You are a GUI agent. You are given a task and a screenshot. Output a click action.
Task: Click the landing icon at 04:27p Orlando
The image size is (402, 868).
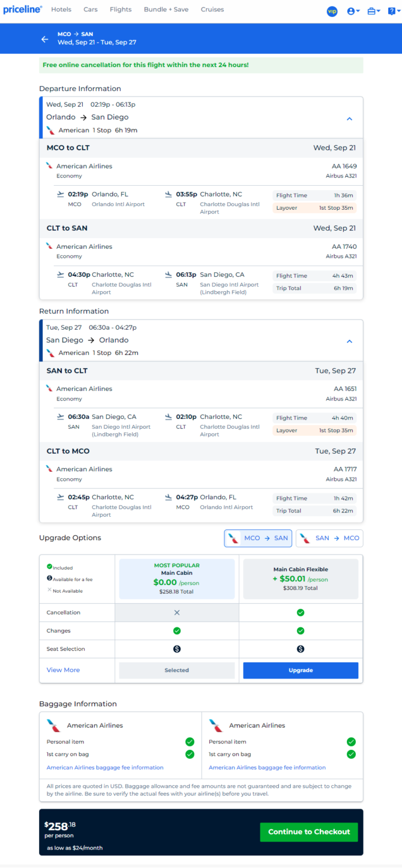pyautogui.click(x=169, y=497)
